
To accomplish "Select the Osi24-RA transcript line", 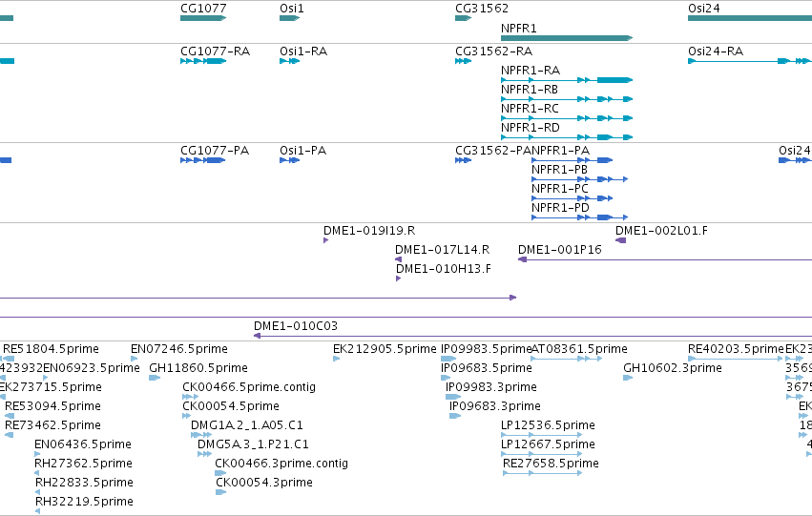I will (750, 61).
